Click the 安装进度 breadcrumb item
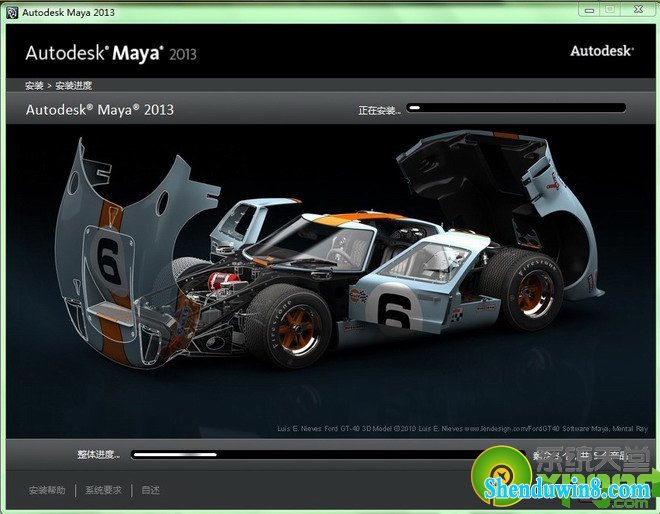660x514 pixels. coord(74,86)
